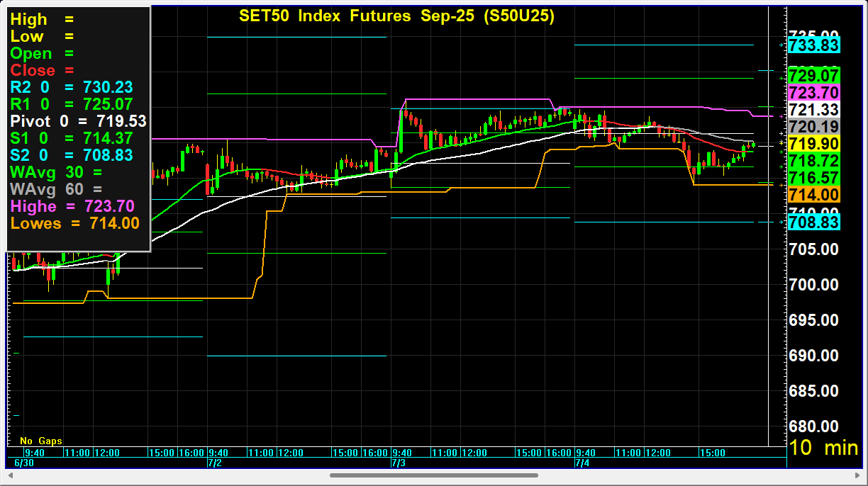This screenshot has height=486, width=868.
Task: Click the 9:40 time label above 6/30
Action: click(35, 453)
